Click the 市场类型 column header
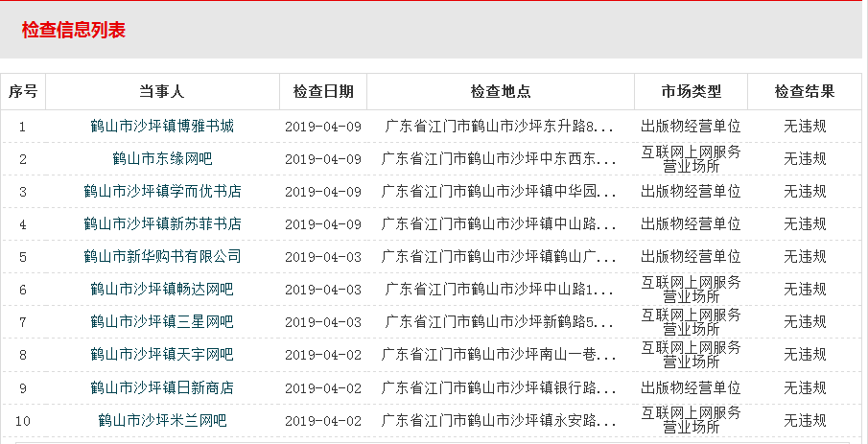Screen dimensions: 868x444 pyautogui.click(x=691, y=92)
